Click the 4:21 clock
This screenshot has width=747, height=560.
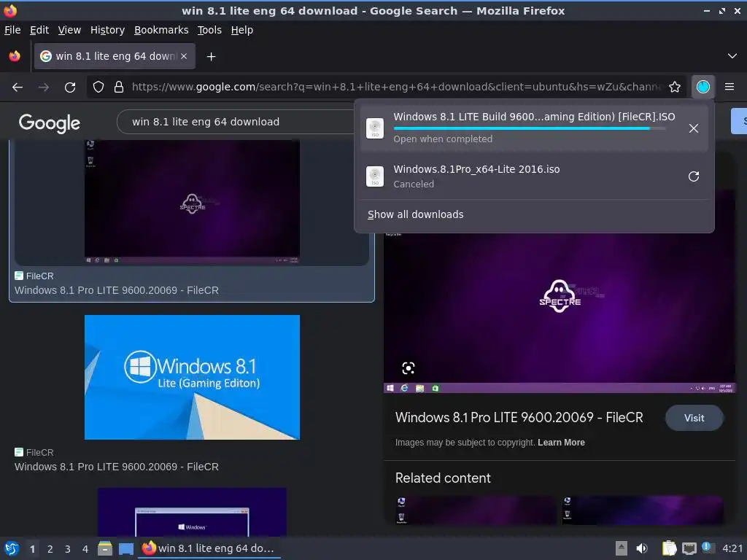point(732,548)
